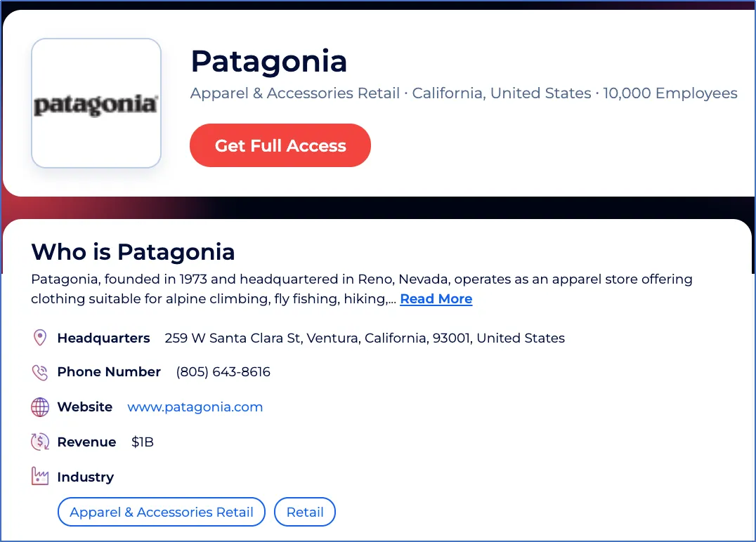Image resolution: width=756 pixels, height=542 pixels.
Task: Click the globe icon beside Website
Action: [x=40, y=407]
